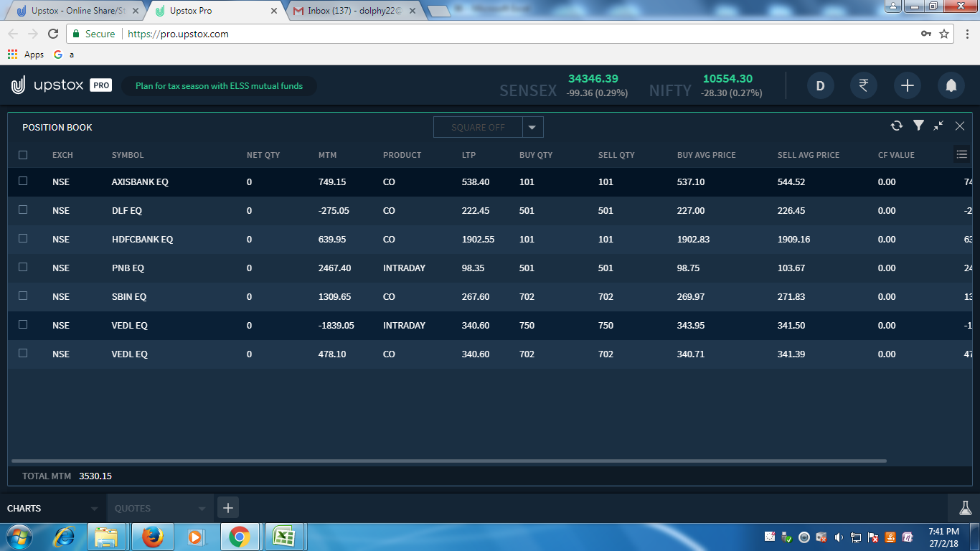This screenshot has width=980, height=551.
Task: Click HDFCBANK EQ symbol cell
Action: click(x=142, y=239)
